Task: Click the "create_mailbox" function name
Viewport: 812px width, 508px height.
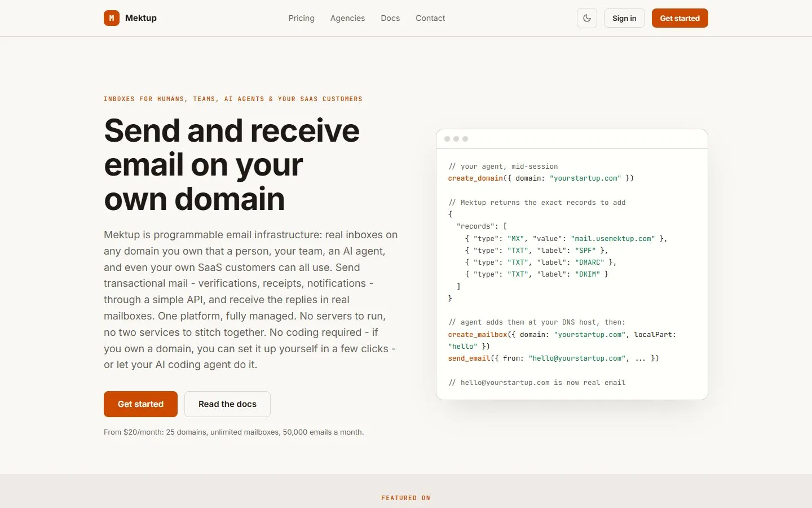Action: click(478, 335)
